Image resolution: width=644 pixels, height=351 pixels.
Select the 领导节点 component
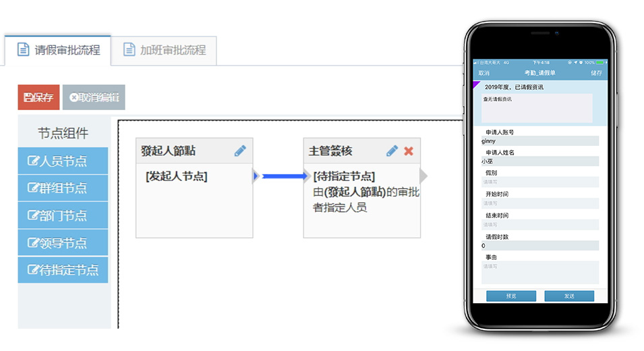(x=63, y=243)
